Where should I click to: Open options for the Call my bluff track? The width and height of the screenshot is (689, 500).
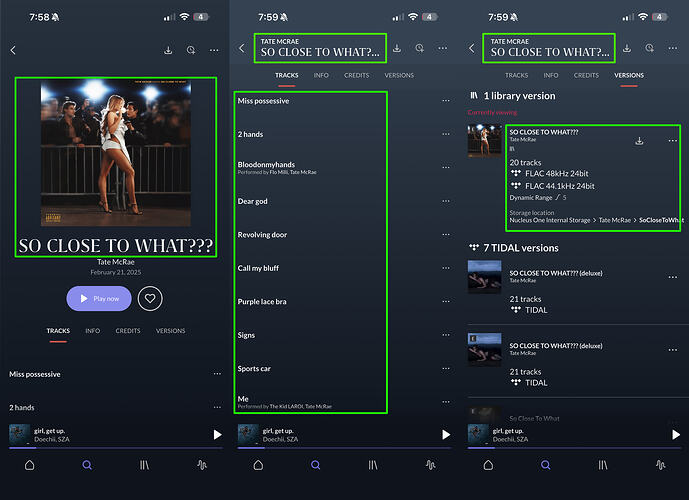[446, 268]
